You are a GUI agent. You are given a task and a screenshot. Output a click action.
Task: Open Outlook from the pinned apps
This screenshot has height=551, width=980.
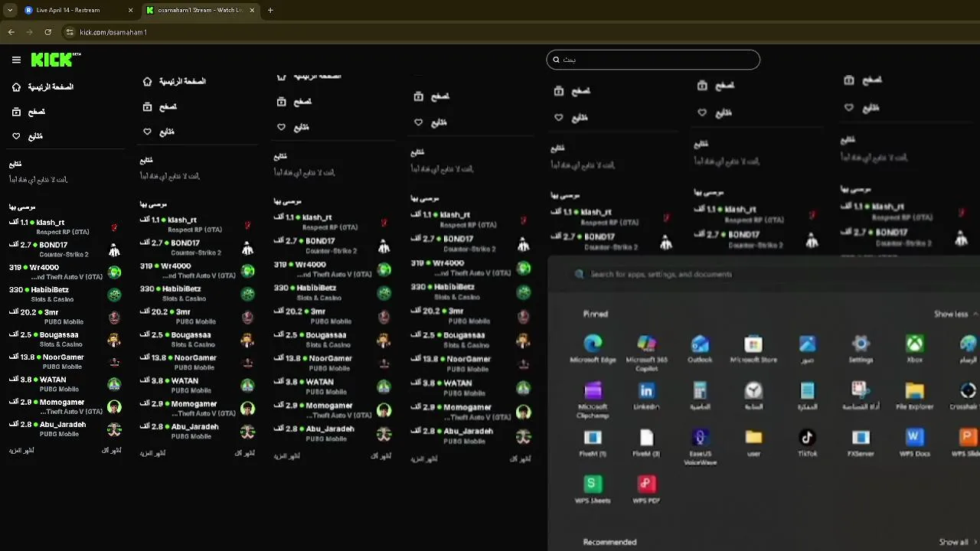pos(700,349)
